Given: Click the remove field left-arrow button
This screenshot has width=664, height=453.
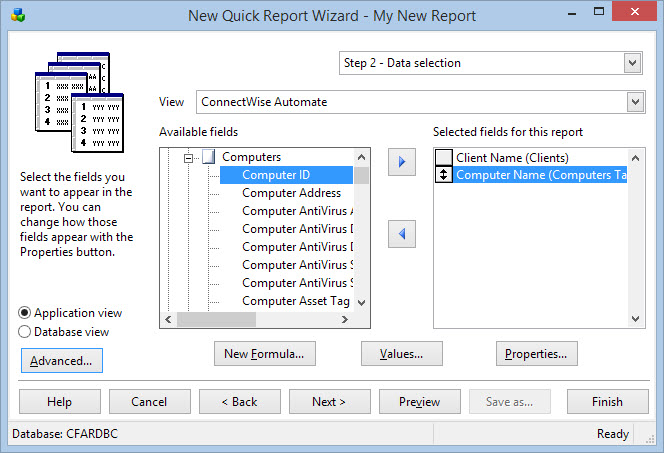Looking at the screenshot, I should pyautogui.click(x=401, y=234).
